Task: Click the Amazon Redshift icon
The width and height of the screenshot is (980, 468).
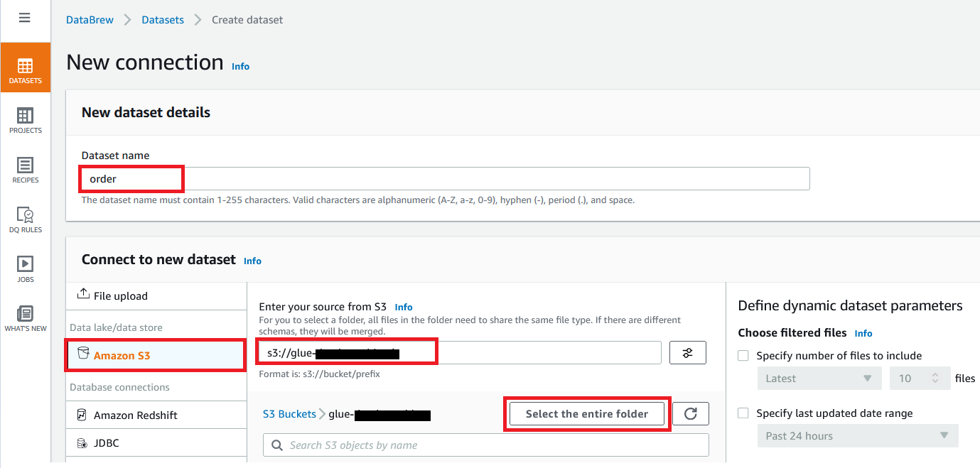Action: point(82,415)
